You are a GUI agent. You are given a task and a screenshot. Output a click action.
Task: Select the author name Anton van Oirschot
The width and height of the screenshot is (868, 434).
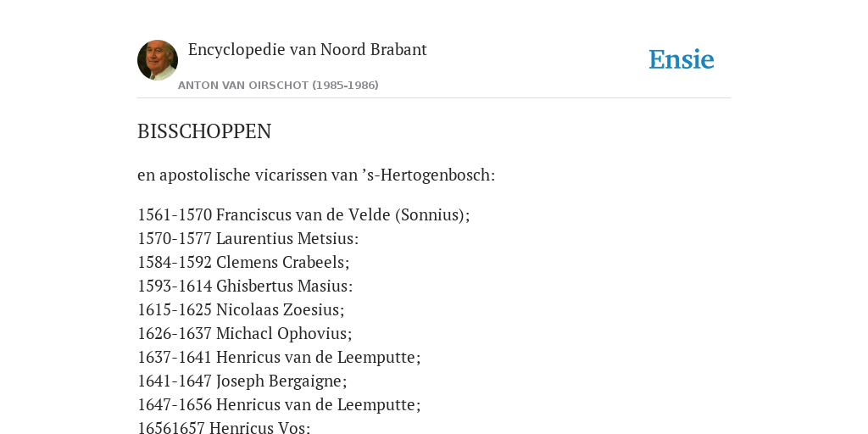pyautogui.click(x=243, y=86)
